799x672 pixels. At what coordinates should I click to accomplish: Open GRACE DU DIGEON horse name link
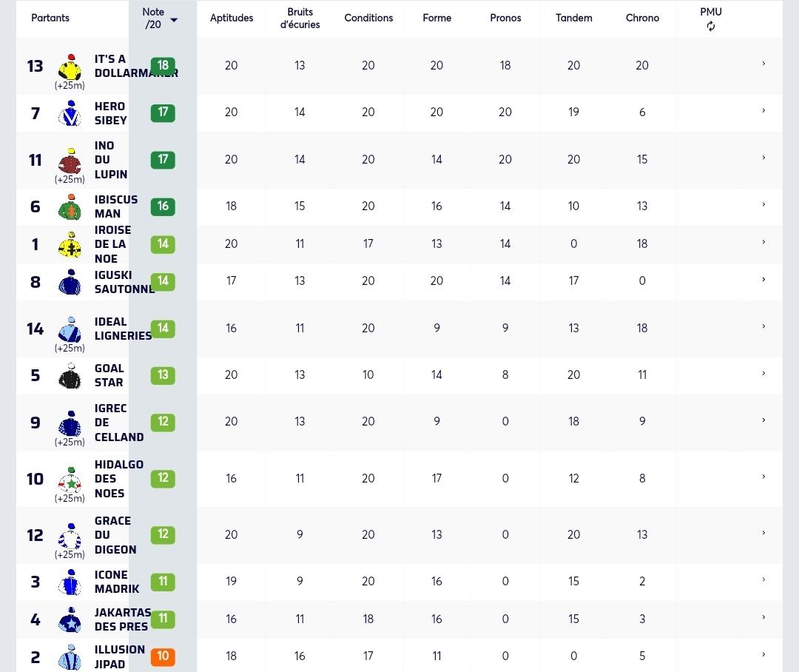coord(115,535)
